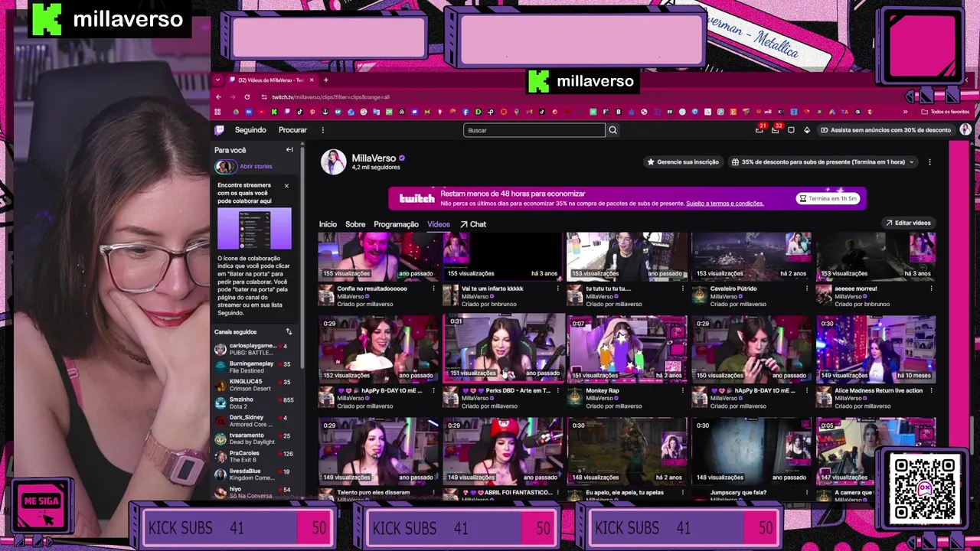This screenshot has width=980, height=551.
Task: Go back in the browser
Action: point(218,97)
